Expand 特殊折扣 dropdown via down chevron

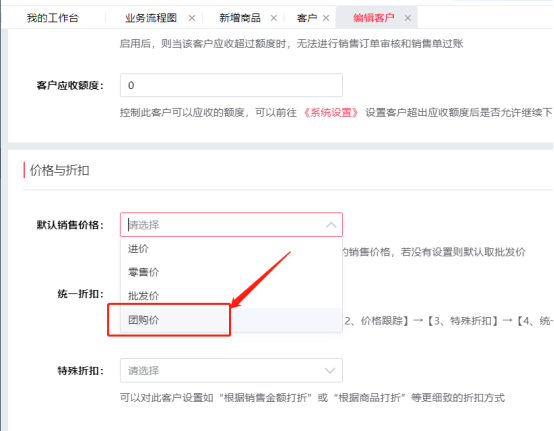coord(330,371)
